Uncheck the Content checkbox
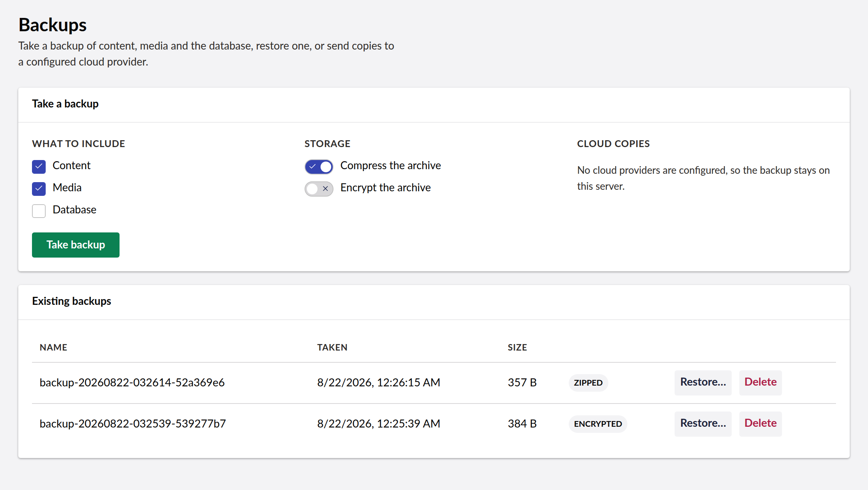868x490 pixels. point(39,167)
